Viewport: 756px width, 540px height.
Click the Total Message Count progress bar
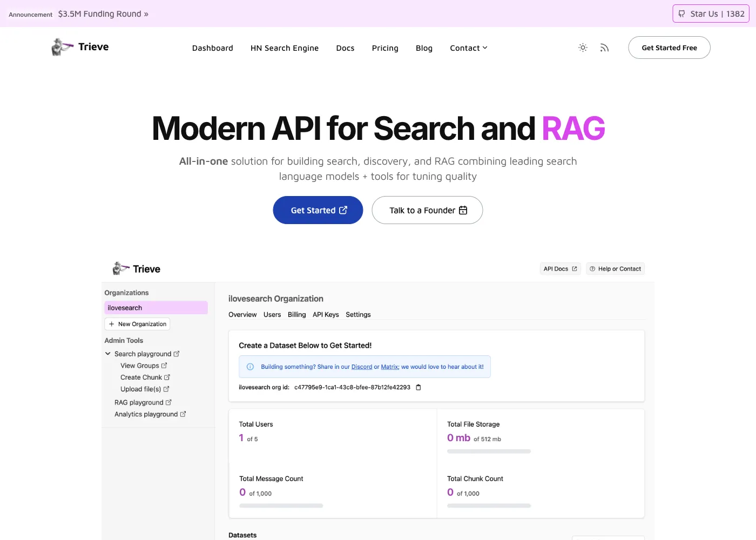coord(281,506)
